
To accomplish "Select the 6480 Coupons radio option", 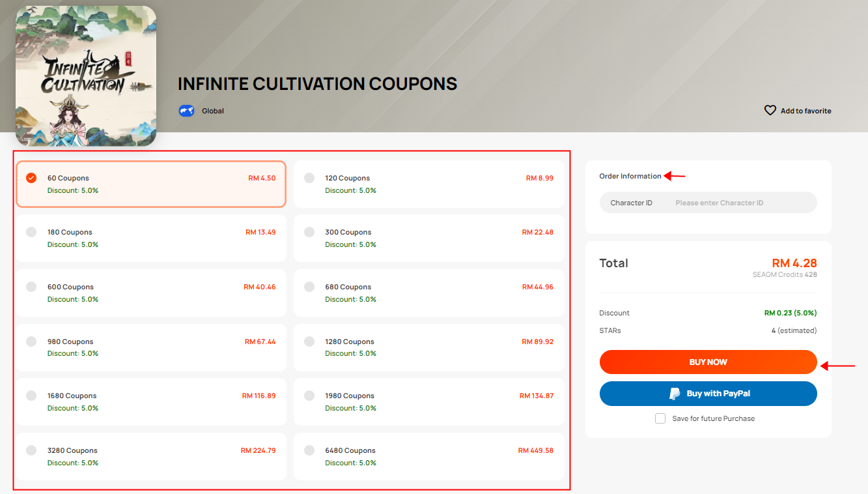I will point(309,450).
